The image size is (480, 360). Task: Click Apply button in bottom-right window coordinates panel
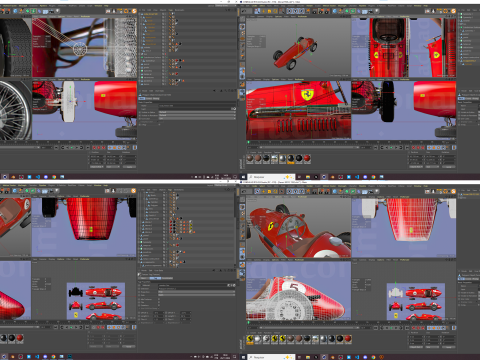(448, 347)
